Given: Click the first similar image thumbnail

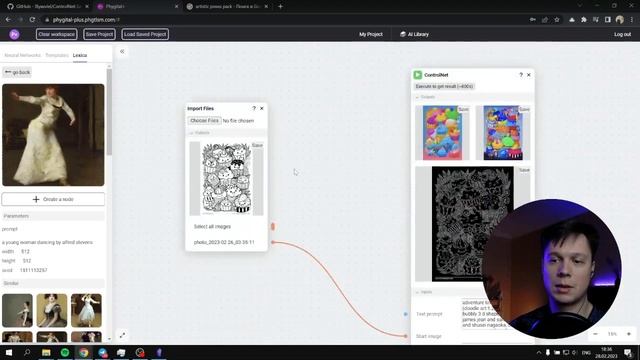Looking at the screenshot, I should click(x=17, y=310).
